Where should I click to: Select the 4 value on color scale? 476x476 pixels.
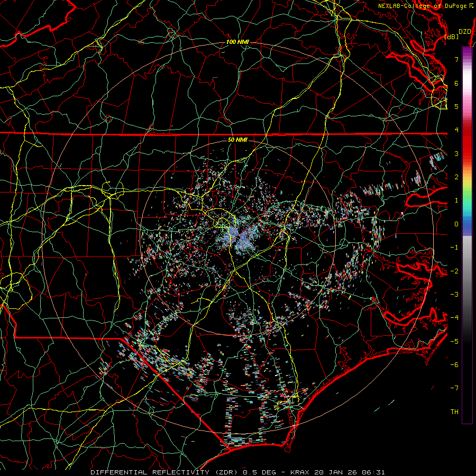[456, 130]
